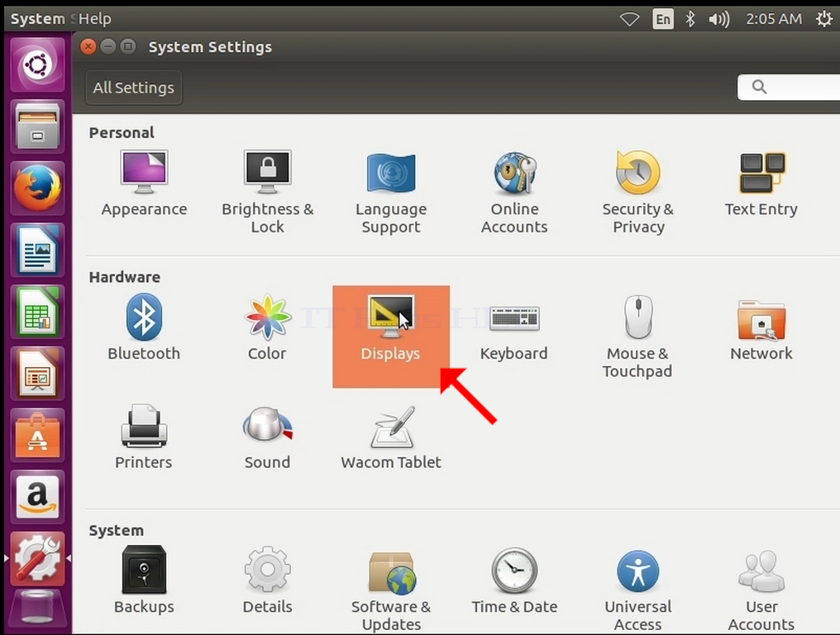The image size is (840, 635).
Task: Open Time & Date settings
Action: 514,580
